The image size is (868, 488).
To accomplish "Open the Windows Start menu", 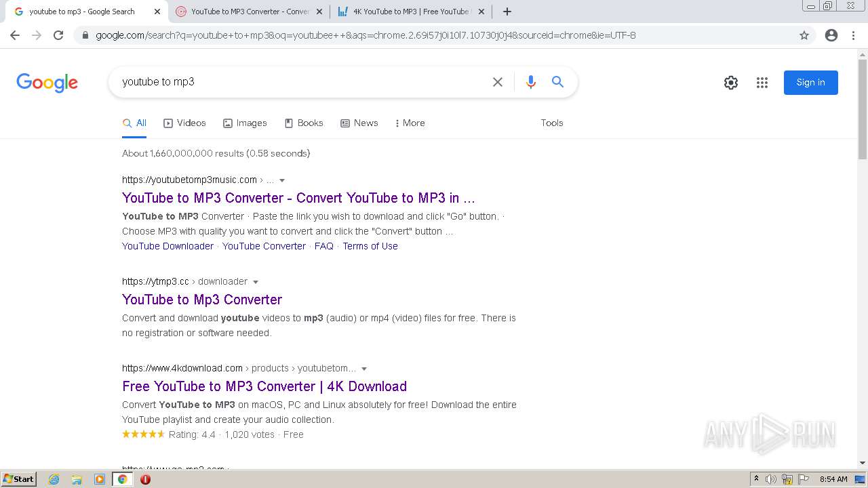I will (x=18, y=479).
